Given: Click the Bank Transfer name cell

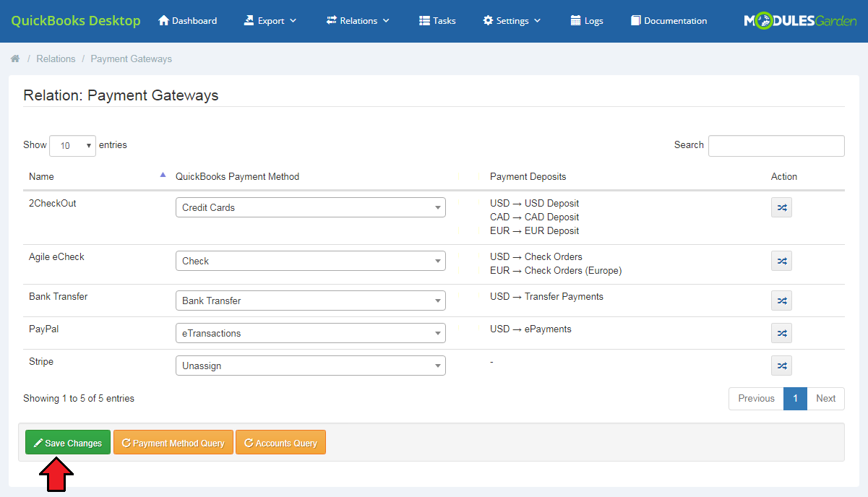Looking at the screenshot, I should point(59,296).
